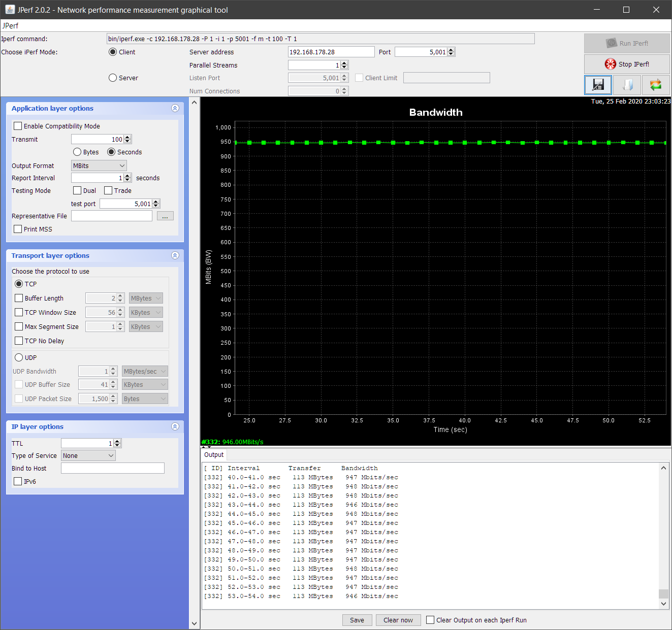The width and height of the screenshot is (672, 630).
Task: Click the date 'Tue, 25 Feb 2020 23:03:23'
Action: click(x=631, y=101)
